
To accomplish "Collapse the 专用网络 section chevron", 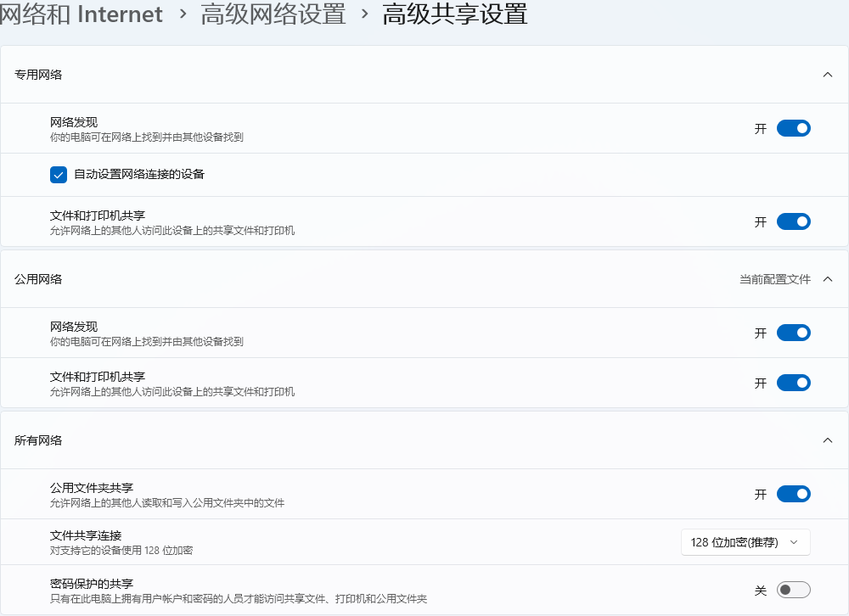I will point(828,75).
